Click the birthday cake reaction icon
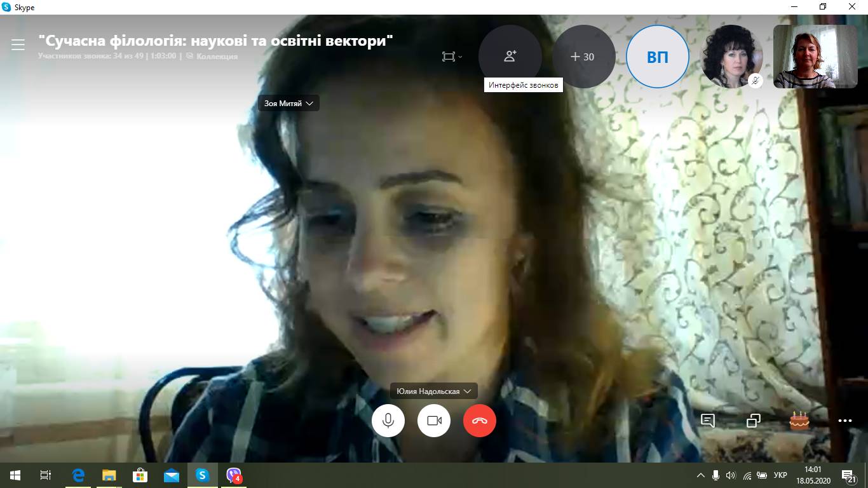 (x=799, y=420)
